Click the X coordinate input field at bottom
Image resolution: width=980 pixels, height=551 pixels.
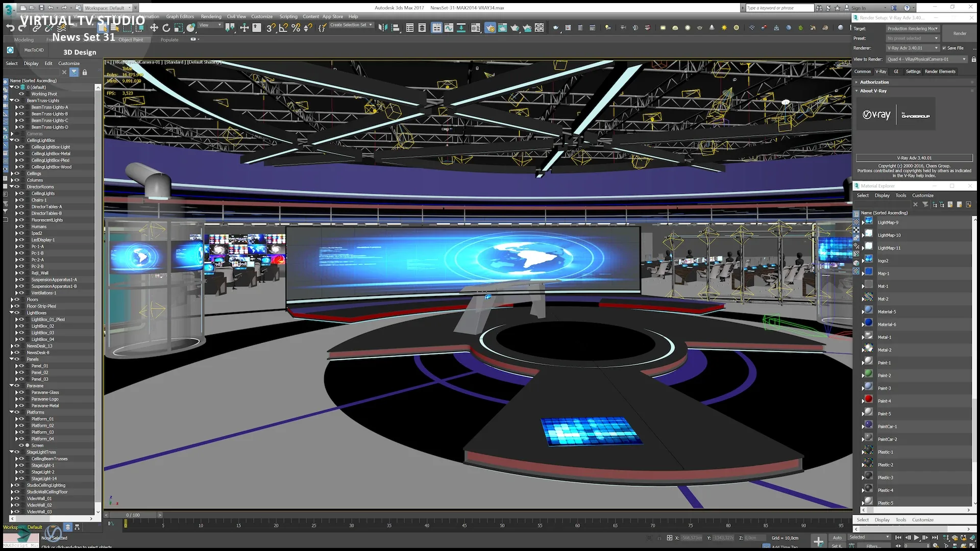click(x=692, y=538)
